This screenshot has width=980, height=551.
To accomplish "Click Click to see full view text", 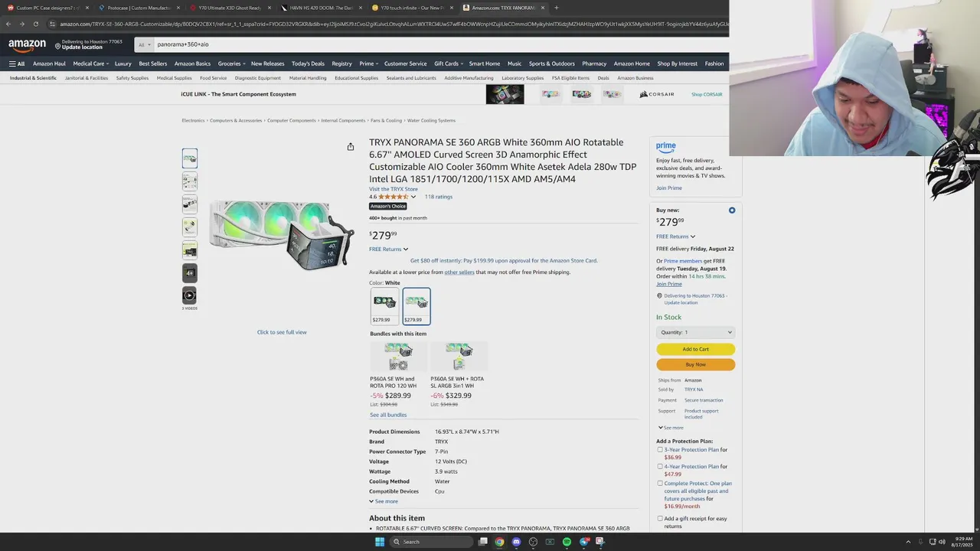I will [282, 332].
